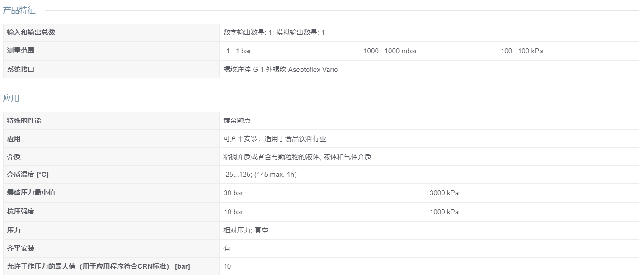Select the 测量范围 row label
This screenshot has height=279, width=644.
pos(21,51)
